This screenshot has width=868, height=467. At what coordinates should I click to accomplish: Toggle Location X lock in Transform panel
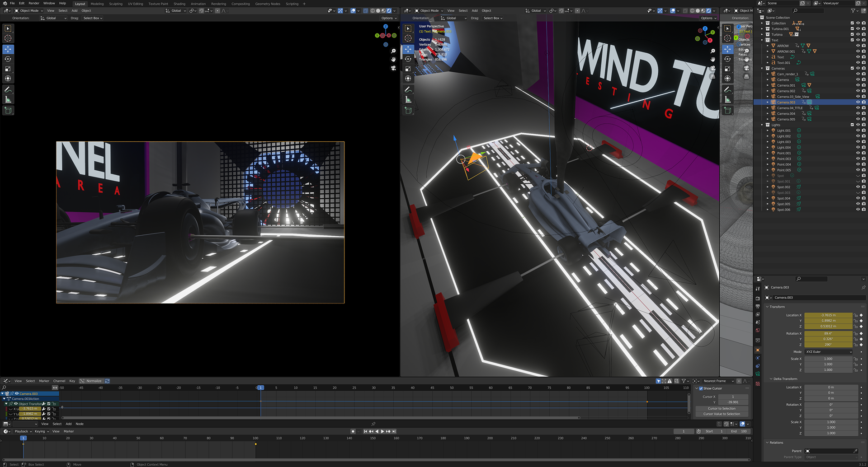855,315
